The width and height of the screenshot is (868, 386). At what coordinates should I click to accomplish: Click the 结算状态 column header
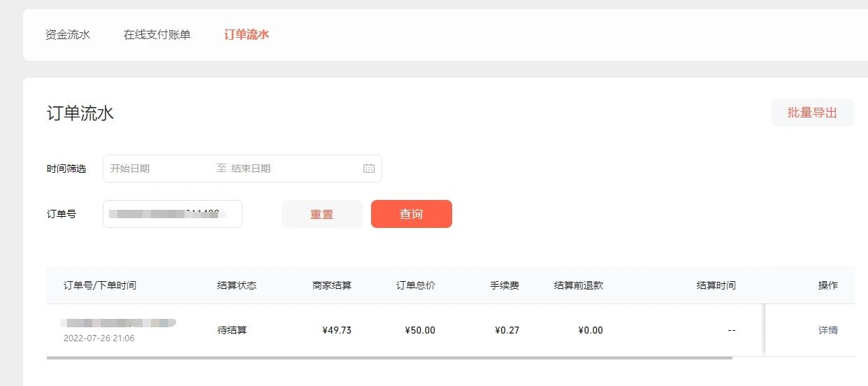click(x=237, y=285)
